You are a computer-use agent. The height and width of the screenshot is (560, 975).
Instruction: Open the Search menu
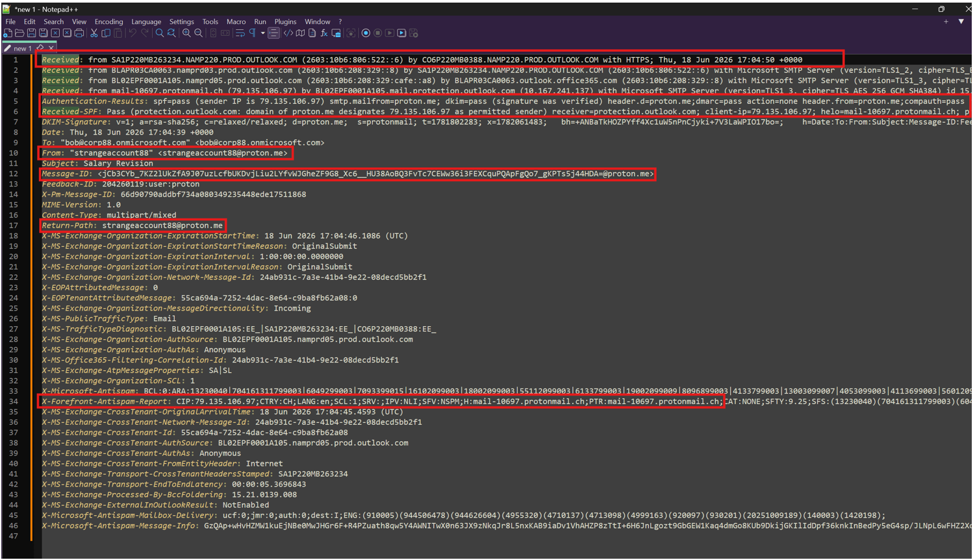54,21
